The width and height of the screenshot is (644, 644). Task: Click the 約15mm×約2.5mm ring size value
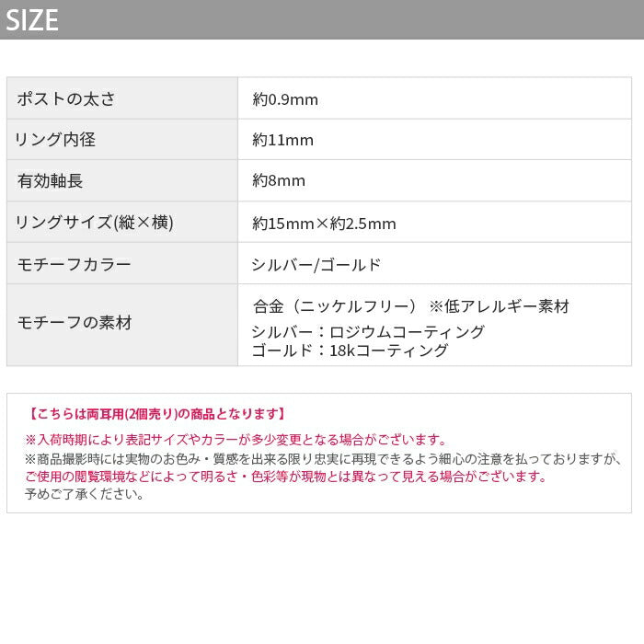[324, 224]
